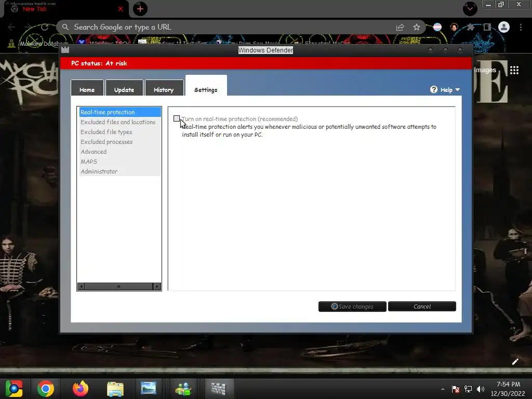Switch to the History tab
The image size is (532, 399).
(164, 88)
